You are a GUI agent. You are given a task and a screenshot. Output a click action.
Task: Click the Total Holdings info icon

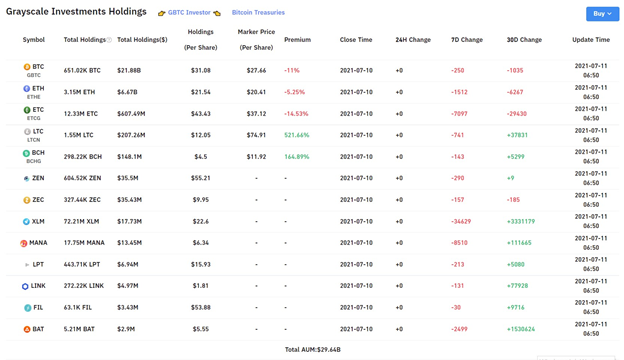[109, 40]
